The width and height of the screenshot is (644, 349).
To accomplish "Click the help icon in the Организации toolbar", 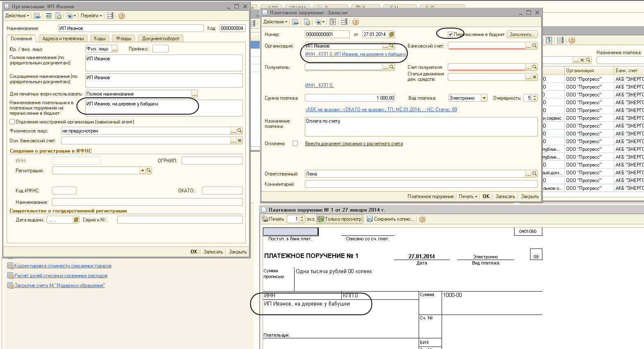I will pyautogui.click(x=122, y=16).
